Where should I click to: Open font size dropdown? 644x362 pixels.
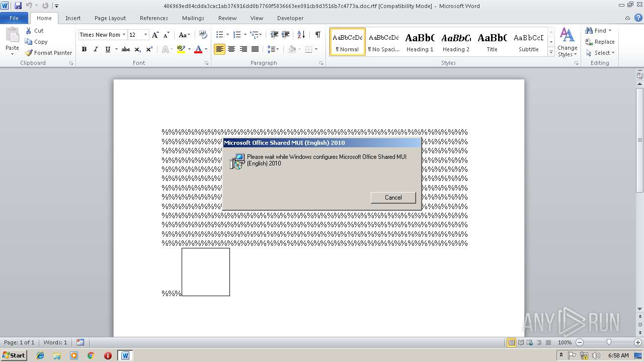pos(146,35)
